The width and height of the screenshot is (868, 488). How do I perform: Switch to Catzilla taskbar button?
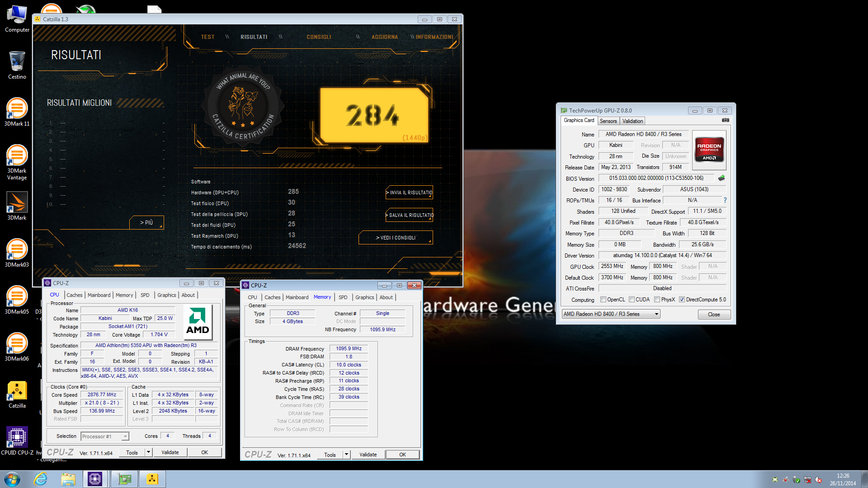152,479
